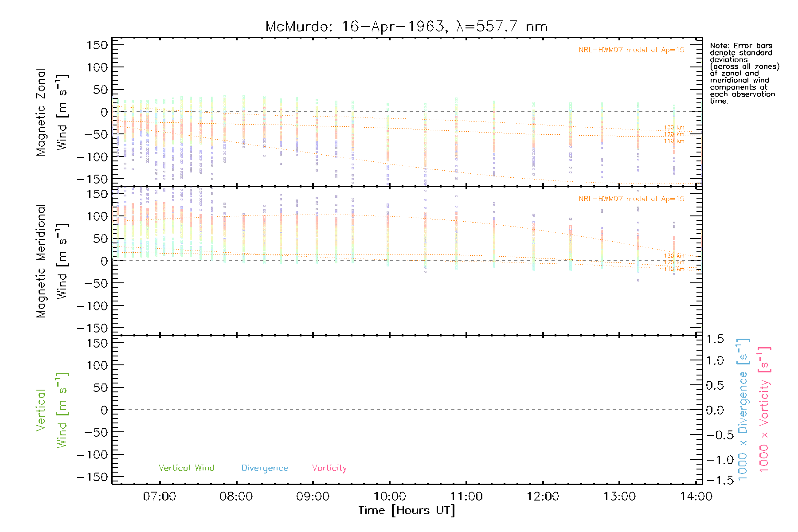Click the 14:00 time axis tick label
798x532 pixels.
696,497
